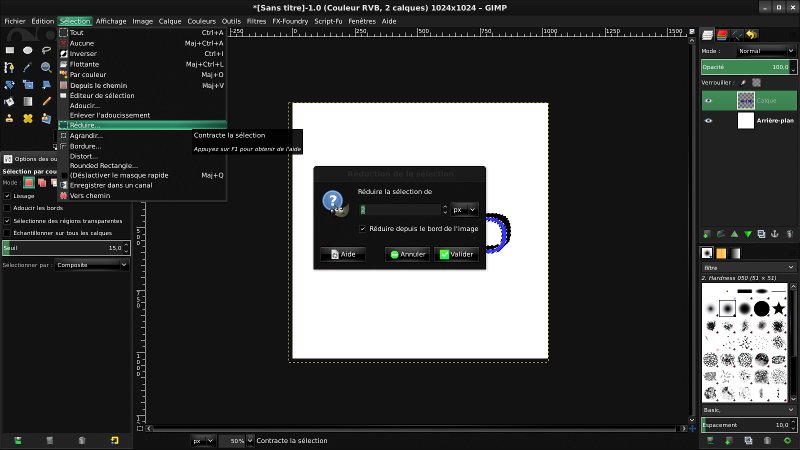
Task: Adjust the Seuil spinner arrows
Action: (x=127, y=248)
